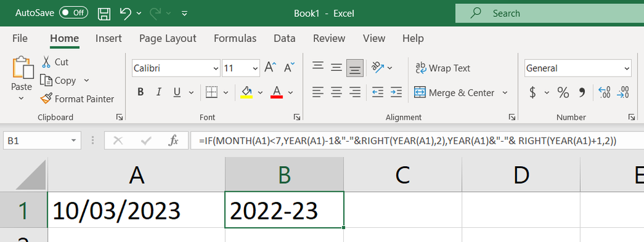Switch to the Data tab
The height and width of the screenshot is (242, 644).
[x=285, y=39]
